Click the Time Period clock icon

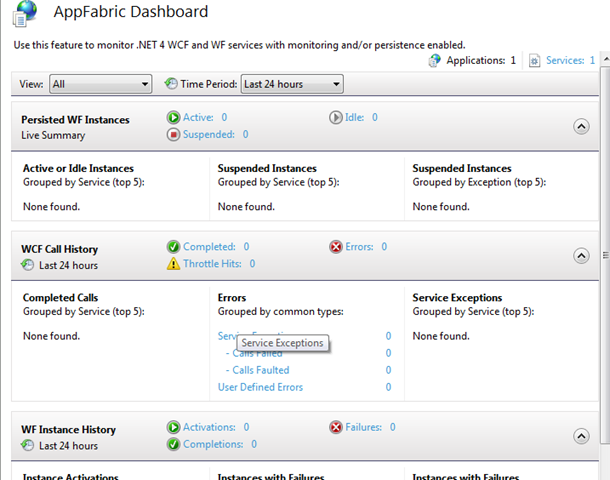click(x=171, y=83)
